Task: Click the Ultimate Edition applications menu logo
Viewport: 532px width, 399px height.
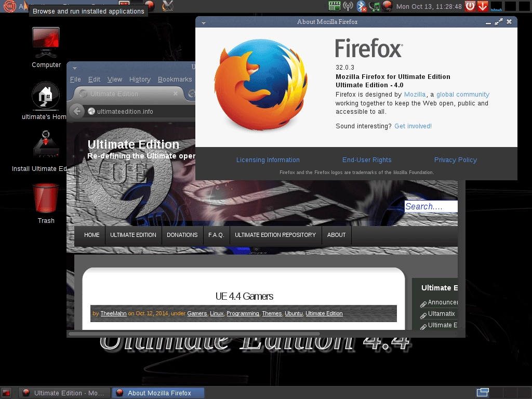Action: tap(9, 6)
